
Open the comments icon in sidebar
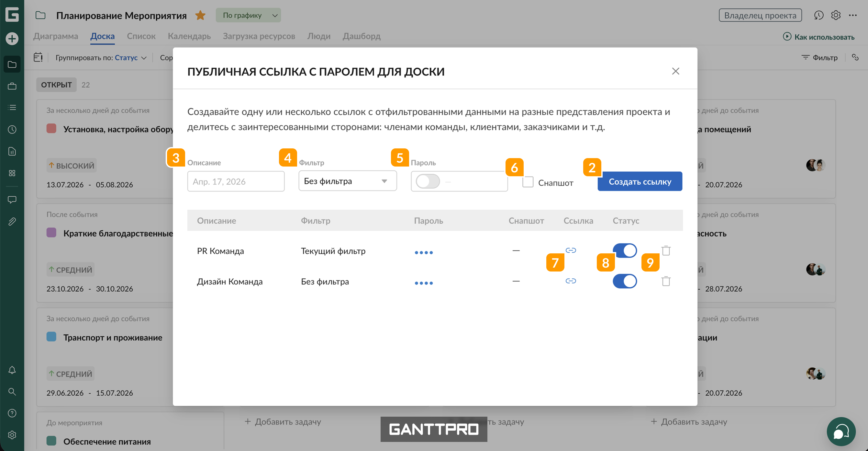pos(12,200)
